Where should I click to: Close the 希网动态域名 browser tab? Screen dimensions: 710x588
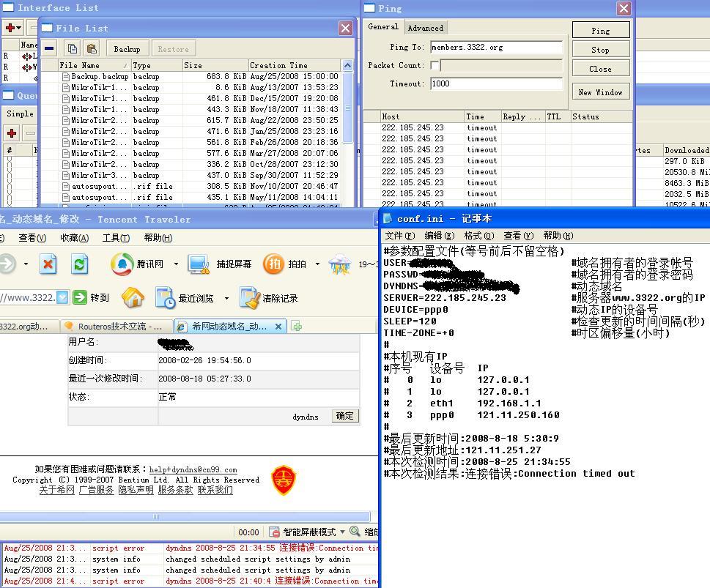(x=278, y=327)
